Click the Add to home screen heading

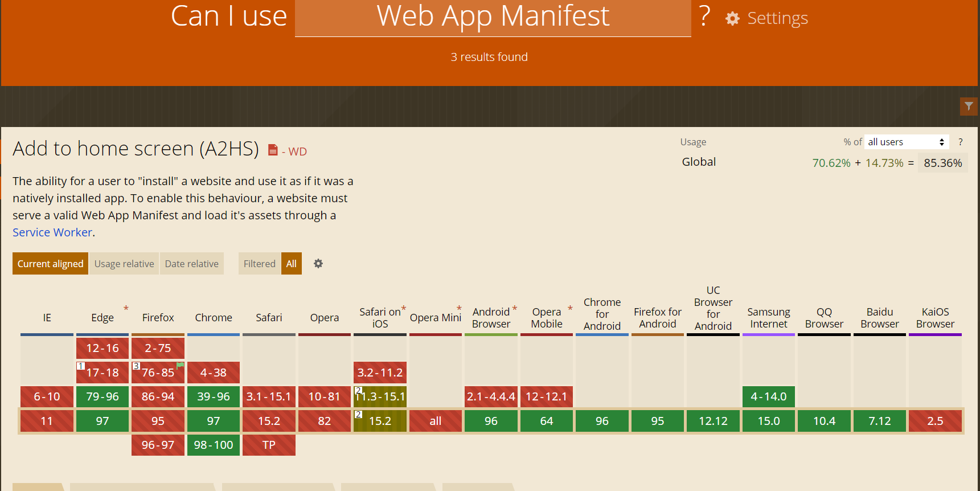[x=136, y=149]
